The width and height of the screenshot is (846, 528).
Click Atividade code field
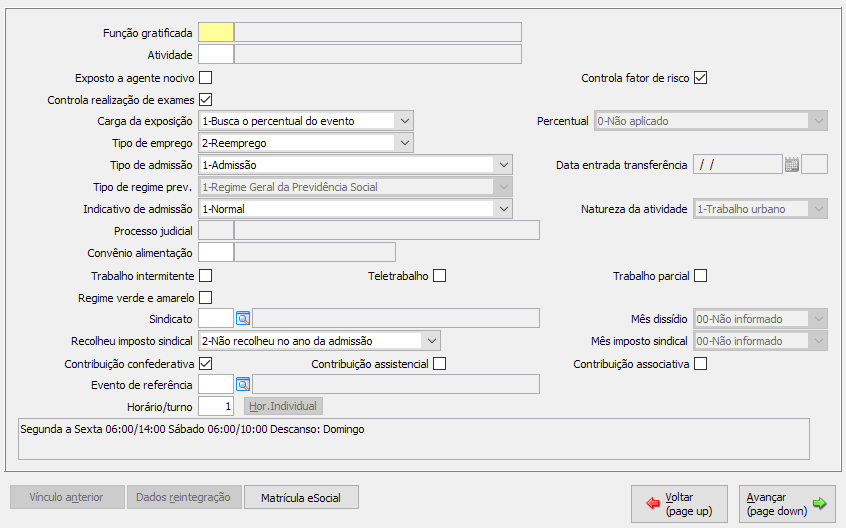click(216, 54)
